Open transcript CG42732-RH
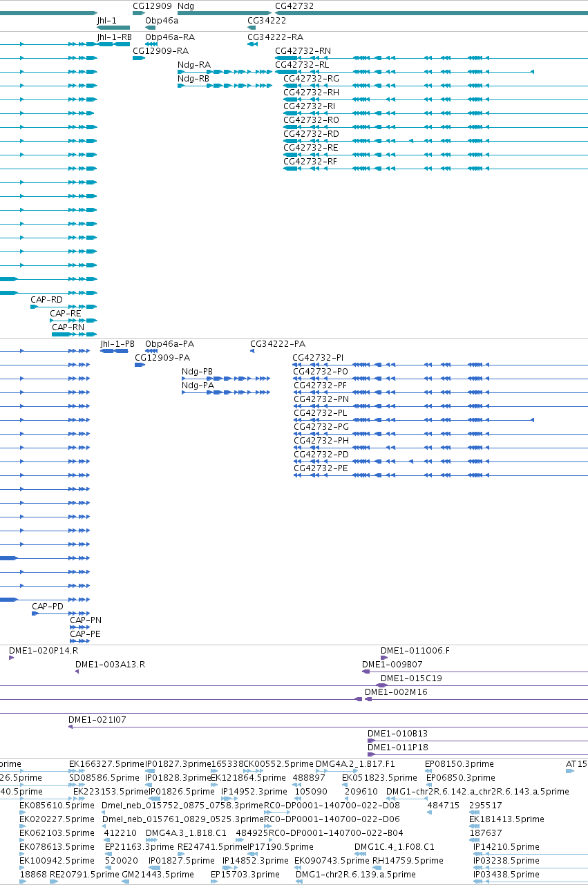Screen dimensions: 588x885 [x=312, y=93]
